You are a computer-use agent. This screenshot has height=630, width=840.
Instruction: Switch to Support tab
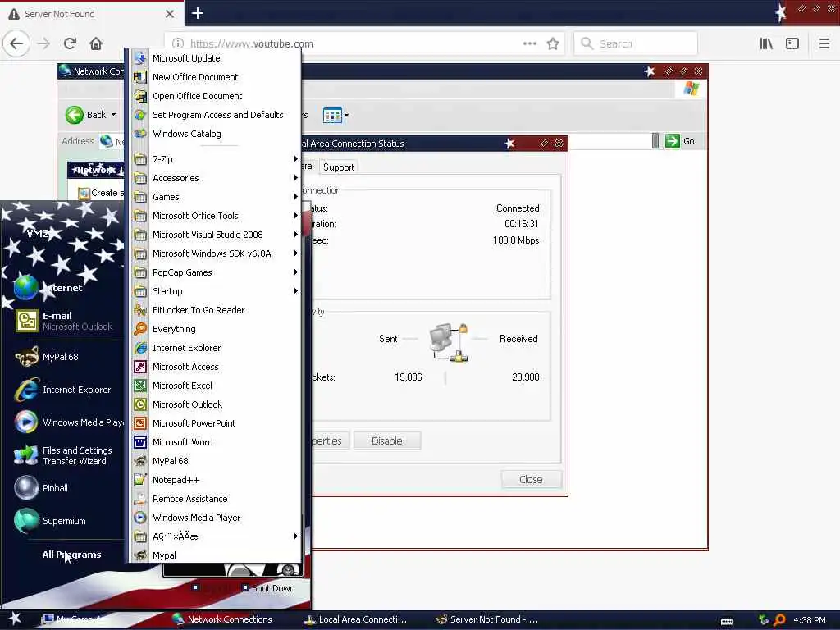[339, 167]
